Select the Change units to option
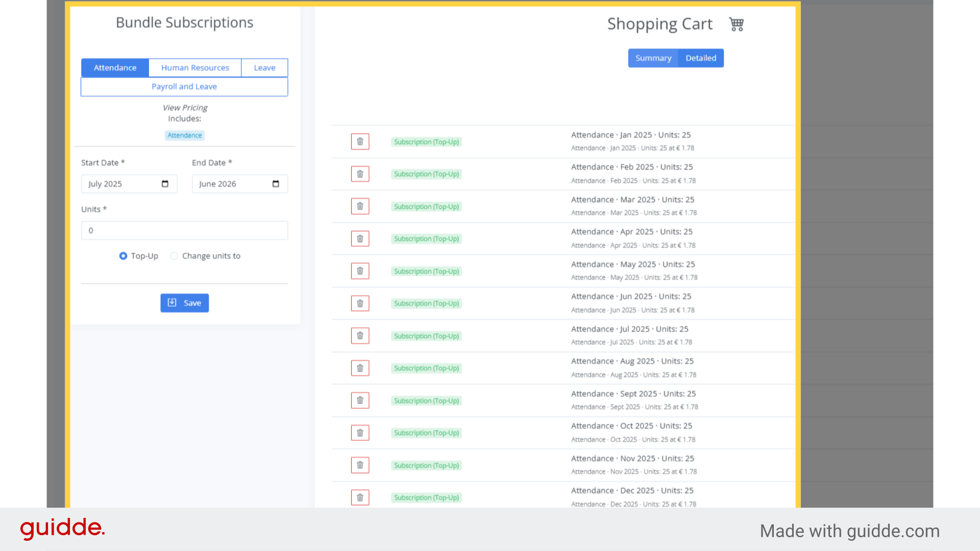Viewport: 980px width, 551px height. pos(174,256)
